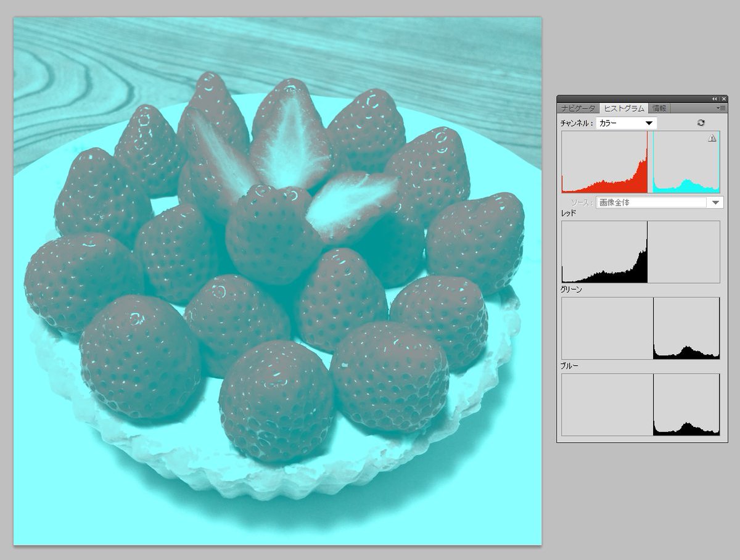Image resolution: width=740 pixels, height=560 pixels.
Task: Close the histogram panel
Action: tap(723, 99)
